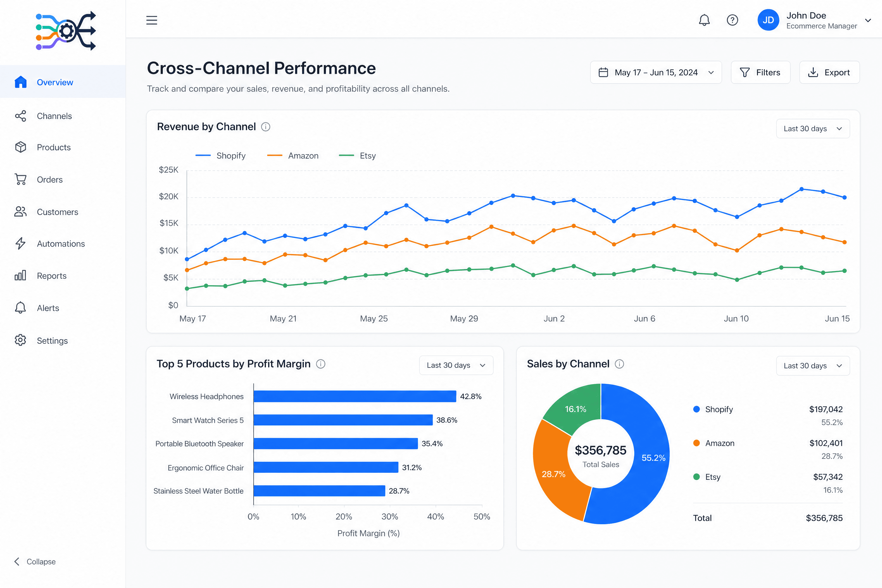Open the May 17 – Jun 15, 2024 date range dropdown
Screen dimensions: 882x588
point(656,72)
